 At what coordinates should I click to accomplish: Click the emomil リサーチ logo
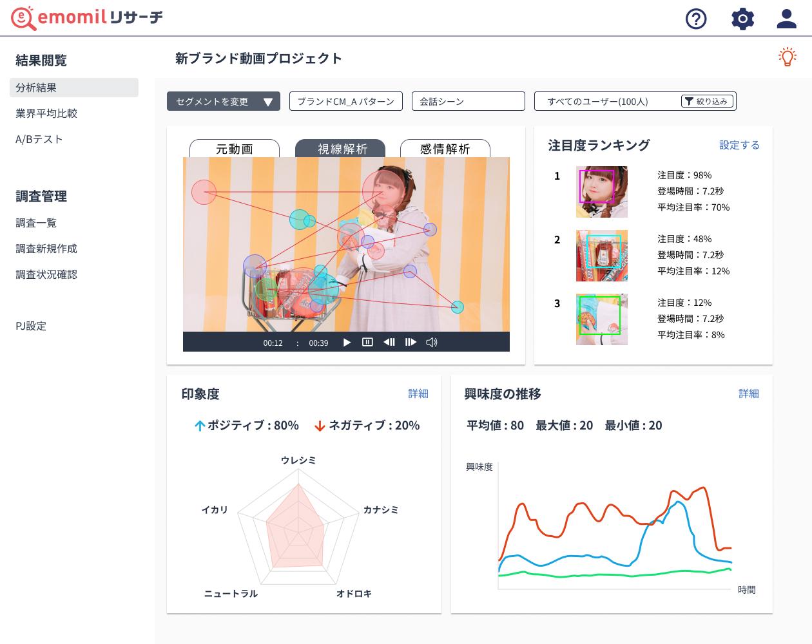(x=87, y=17)
